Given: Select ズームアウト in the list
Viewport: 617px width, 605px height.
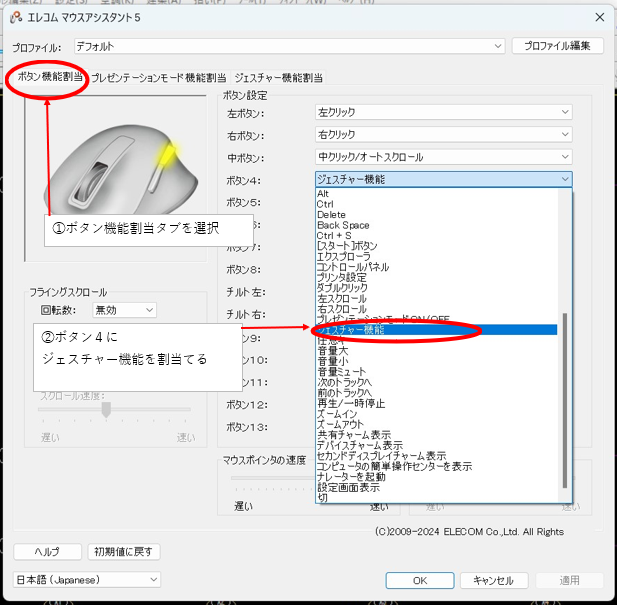Looking at the screenshot, I should coord(437,424).
